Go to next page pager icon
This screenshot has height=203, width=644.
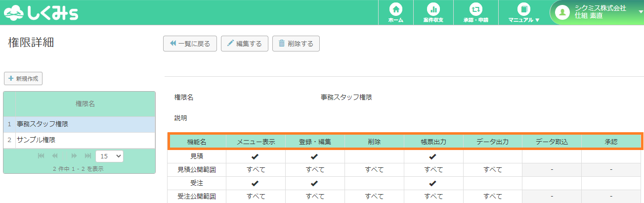[74, 156]
